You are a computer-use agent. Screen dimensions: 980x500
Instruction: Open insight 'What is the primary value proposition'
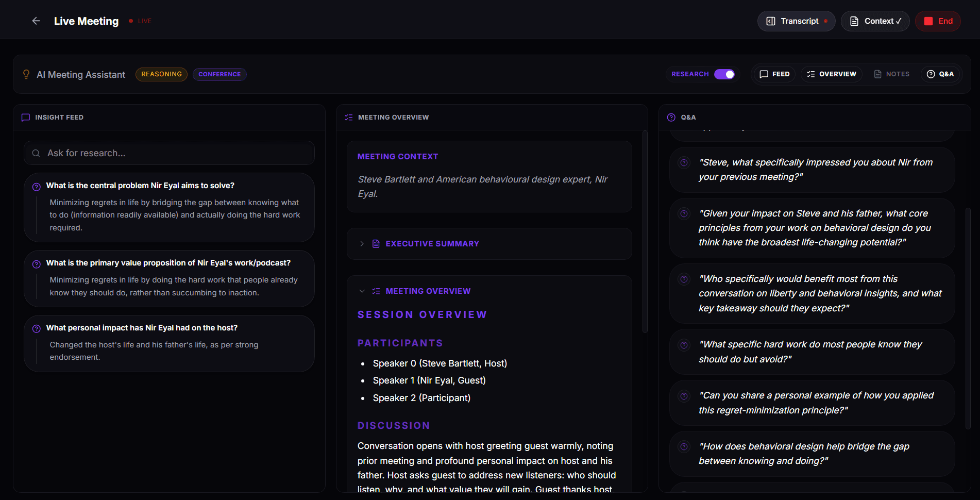(169, 278)
